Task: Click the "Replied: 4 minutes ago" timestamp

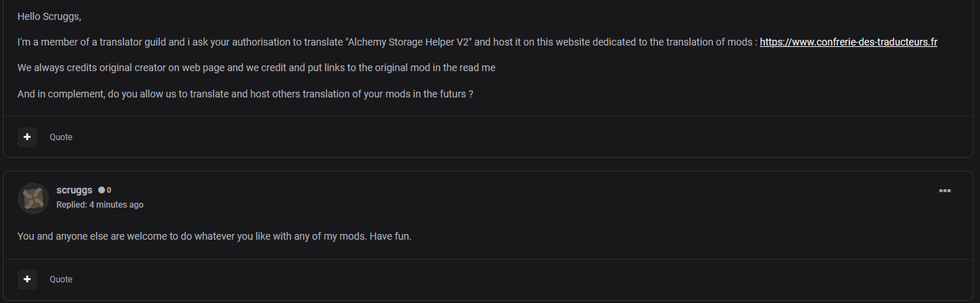Action: (100, 205)
